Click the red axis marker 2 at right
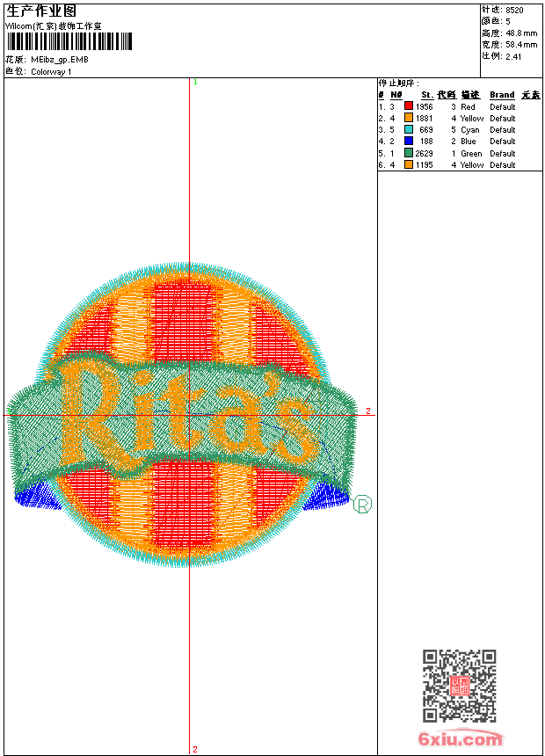Screen dimensions: 545x756 tap(368, 411)
